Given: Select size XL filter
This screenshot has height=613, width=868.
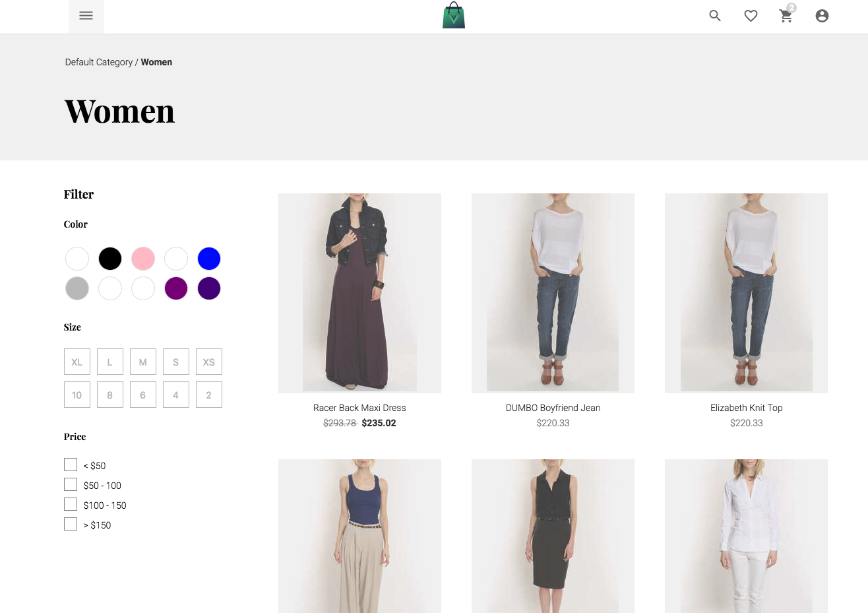Looking at the screenshot, I should [x=77, y=362].
